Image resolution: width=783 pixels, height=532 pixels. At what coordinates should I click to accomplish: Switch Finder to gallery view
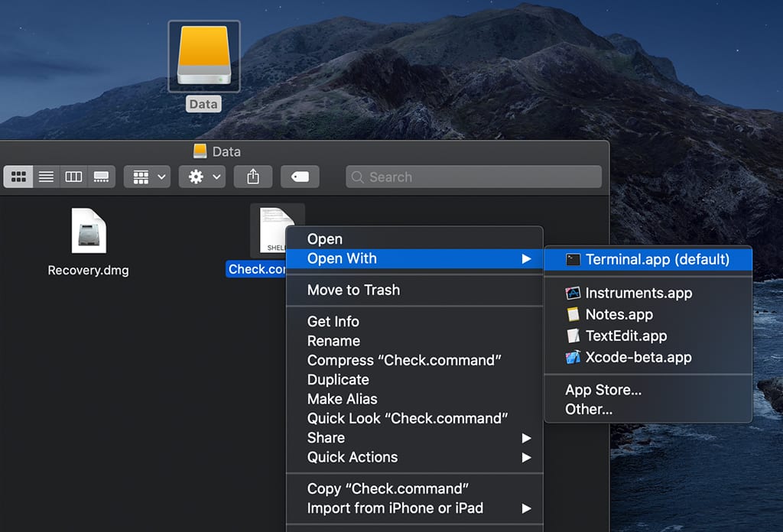(x=102, y=177)
